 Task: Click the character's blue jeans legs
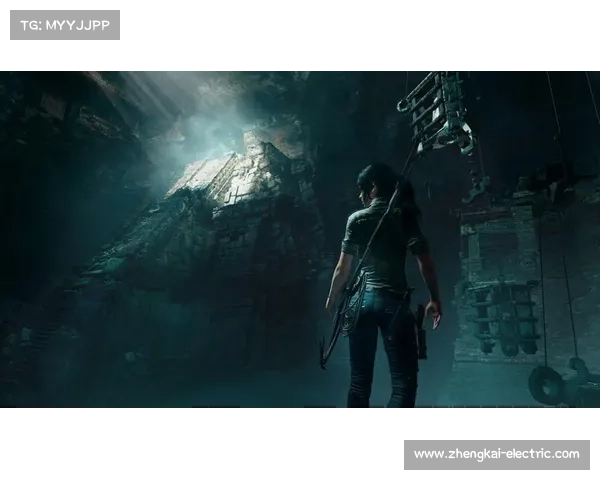click(380, 350)
